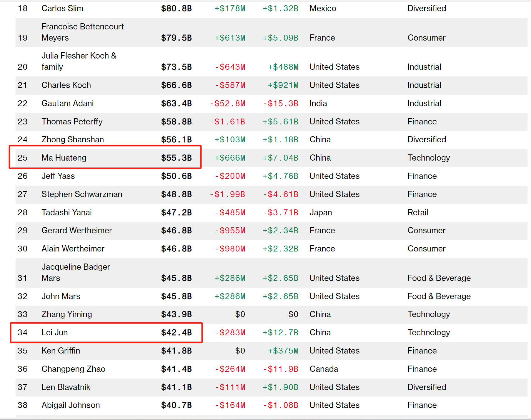Click Stephen Schwarzman's name
The width and height of the screenshot is (531, 420).
81,194
